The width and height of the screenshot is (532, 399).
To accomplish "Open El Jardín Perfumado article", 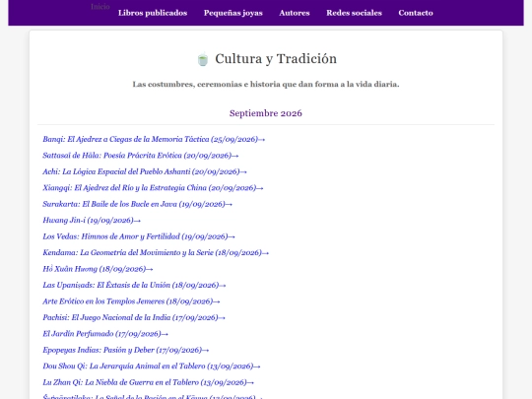I will coord(105,334).
